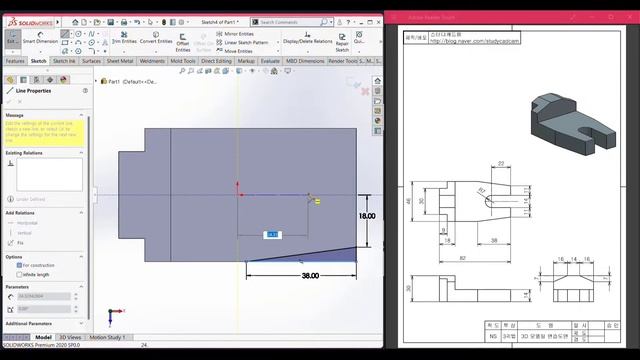Click the Convert Entities tool

[156, 38]
